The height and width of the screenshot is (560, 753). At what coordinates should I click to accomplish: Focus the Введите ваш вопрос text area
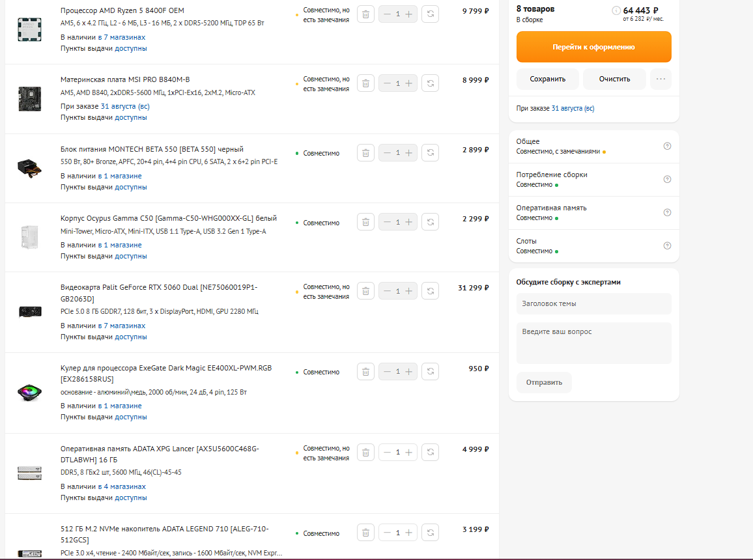pos(593,343)
